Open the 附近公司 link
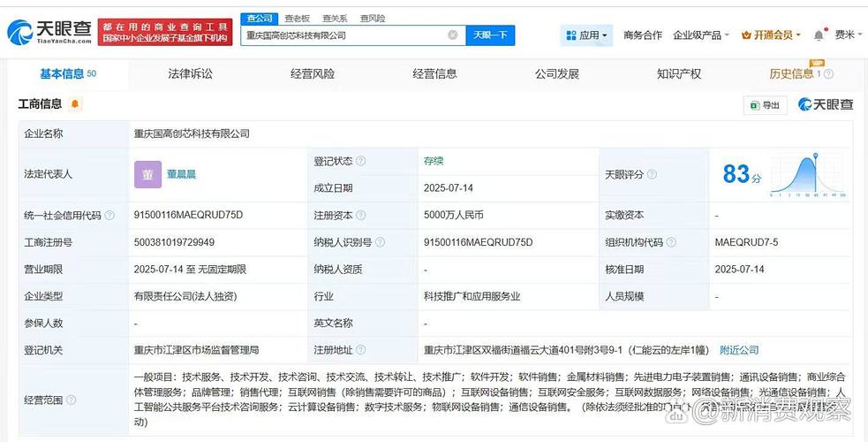This screenshot has height=442, width=868. pos(739,350)
